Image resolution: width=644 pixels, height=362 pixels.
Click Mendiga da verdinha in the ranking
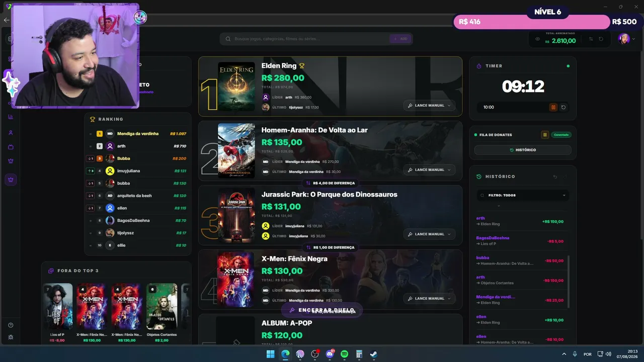(x=137, y=134)
